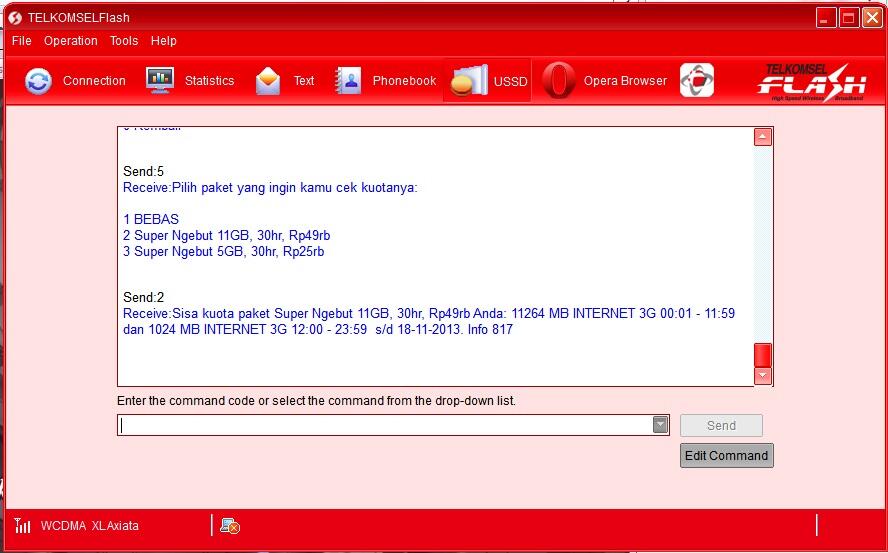This screenshot has height=553, width=888.
Task: Click the Telkomsel logo icon in toolbar
Action: coord(697,80)
